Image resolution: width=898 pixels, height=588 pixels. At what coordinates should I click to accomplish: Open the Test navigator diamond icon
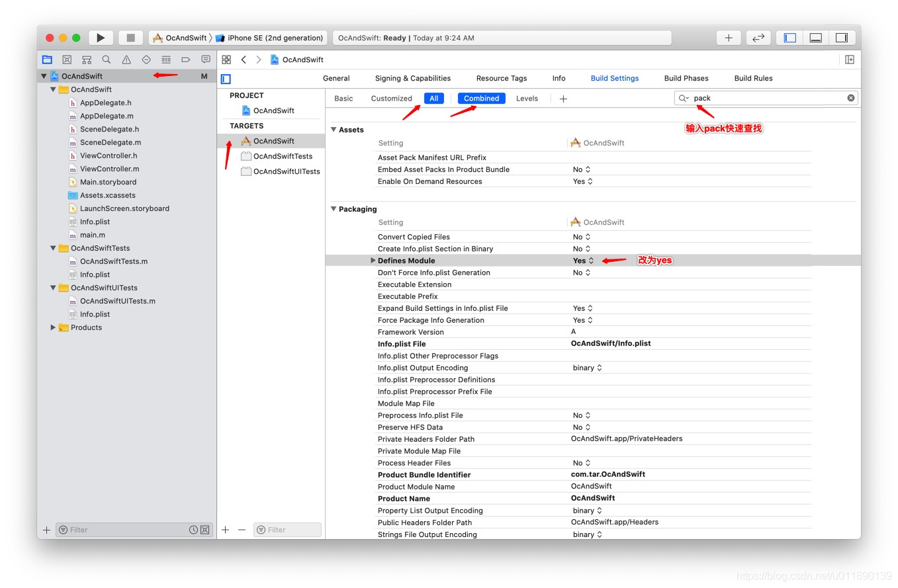click(146, 60)
